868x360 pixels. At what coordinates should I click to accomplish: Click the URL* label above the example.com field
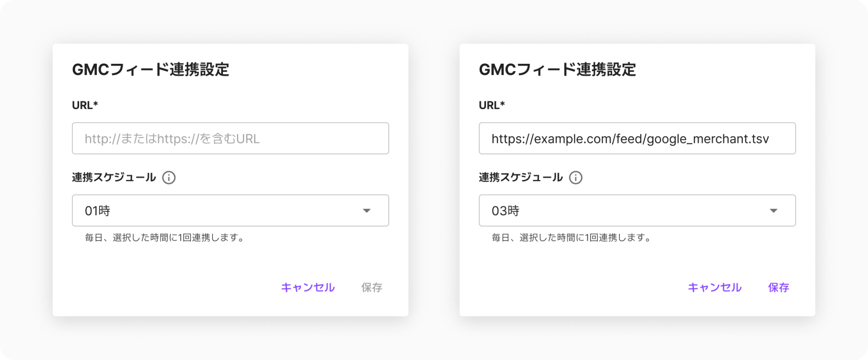(492, 105)
